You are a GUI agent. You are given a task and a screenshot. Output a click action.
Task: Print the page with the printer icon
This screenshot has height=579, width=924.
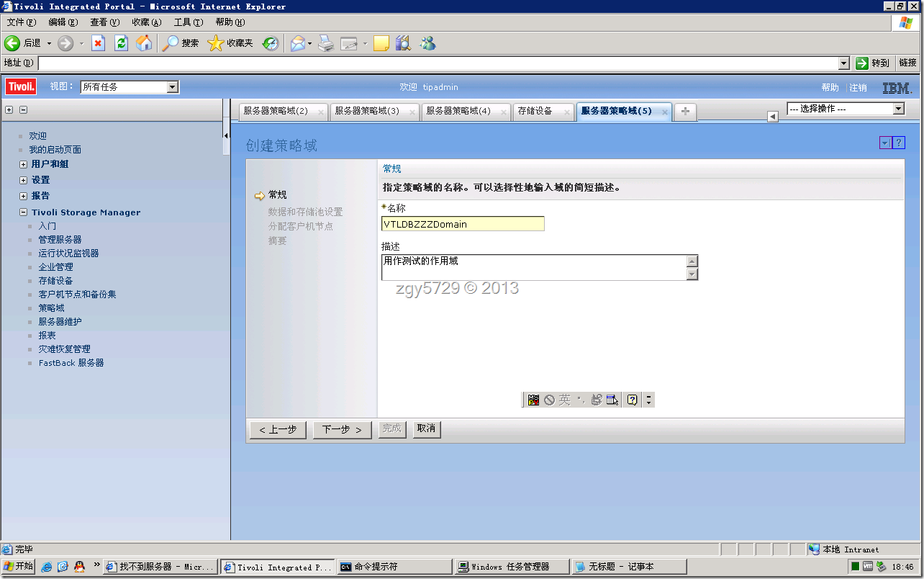tap(326, 43)
